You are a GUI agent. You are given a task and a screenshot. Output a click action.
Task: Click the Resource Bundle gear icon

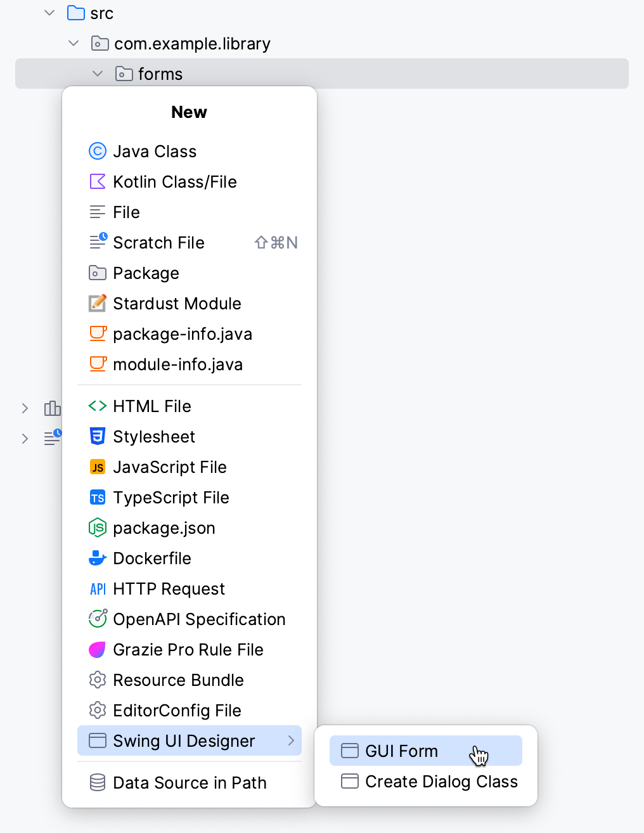pos(98,680)
